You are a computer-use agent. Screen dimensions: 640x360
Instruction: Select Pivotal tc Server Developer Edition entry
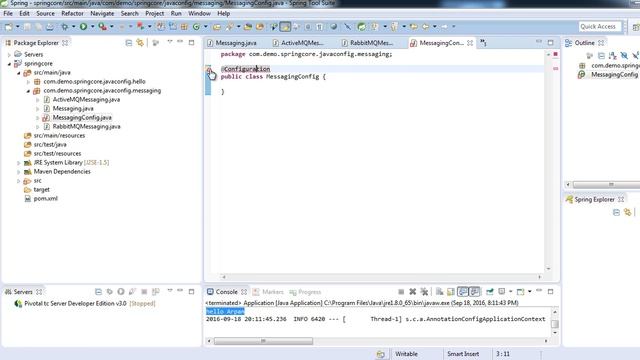[x=85, y=304]
